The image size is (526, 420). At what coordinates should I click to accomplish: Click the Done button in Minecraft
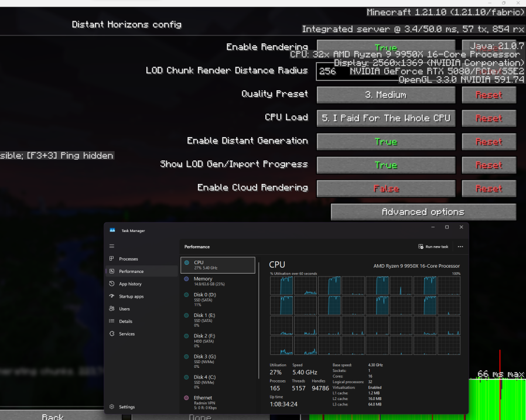200,417
